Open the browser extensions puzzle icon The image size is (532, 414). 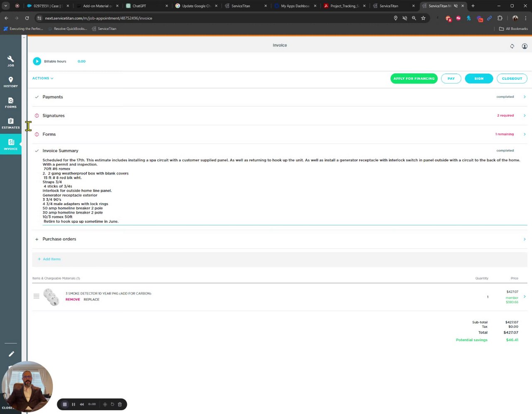tap(500, 18)
